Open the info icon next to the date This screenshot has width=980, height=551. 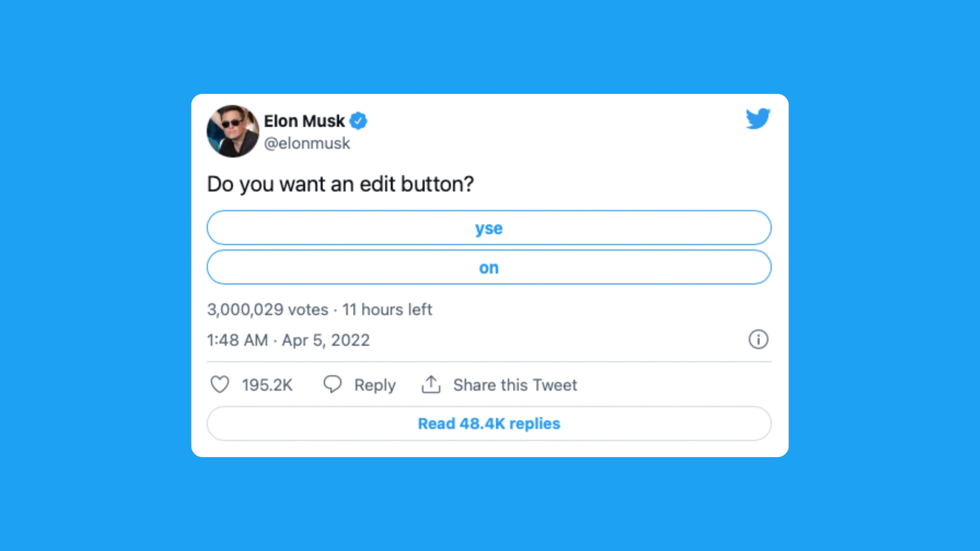coord(758,339)
